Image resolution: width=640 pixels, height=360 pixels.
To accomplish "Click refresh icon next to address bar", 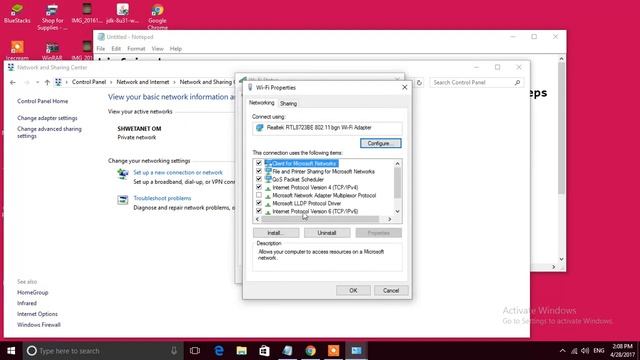I will (x=419, y=82).
